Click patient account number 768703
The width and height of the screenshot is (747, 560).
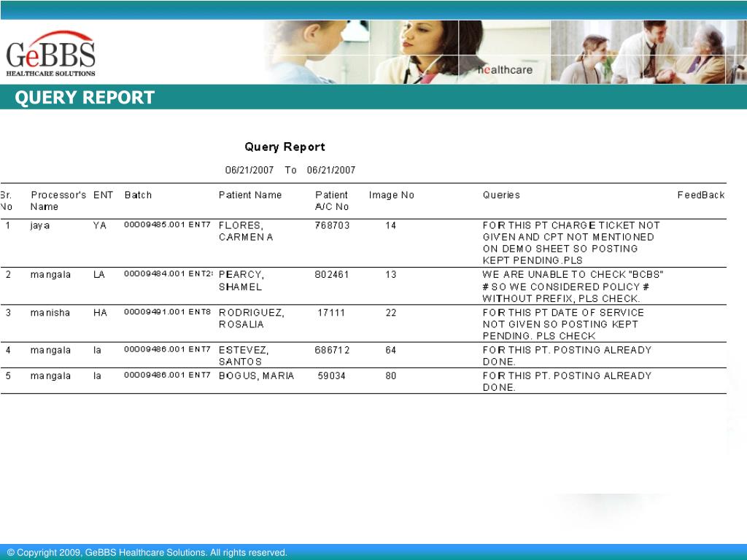(x=332, y=225)
